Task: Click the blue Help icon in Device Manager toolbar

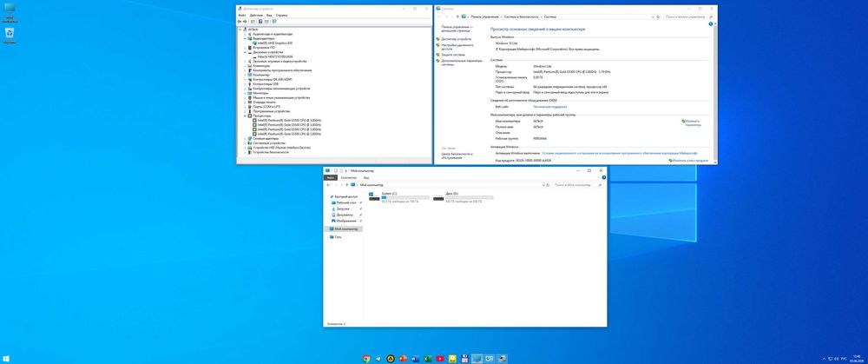Action: pos(260,21)
